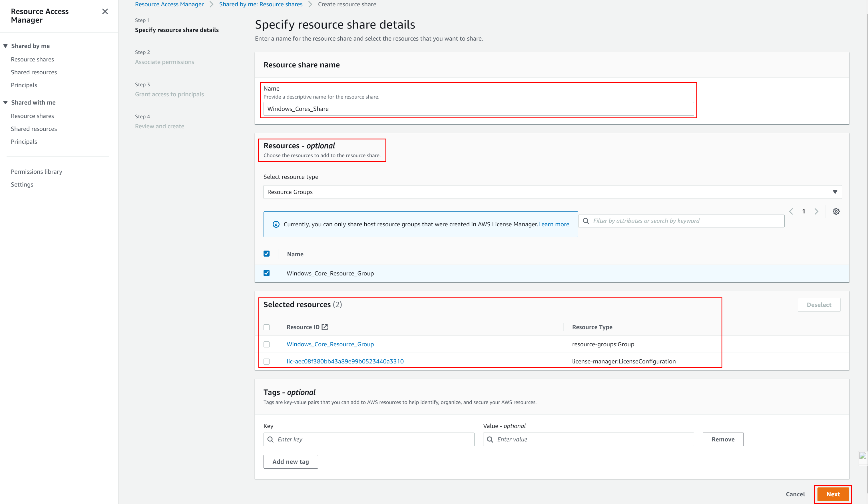868x504 pixels.
Task: Open the Windows_Core_Resource_Group resource link
Action: (330, 344)
